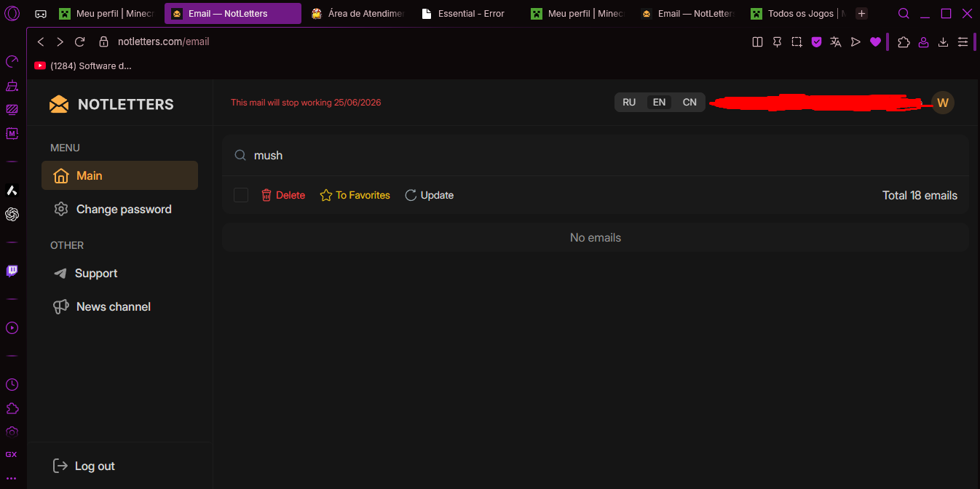Screen dimensions: 980x489
Task: Open the three-dots sidebar setup menu
Action: coord(12,478)
